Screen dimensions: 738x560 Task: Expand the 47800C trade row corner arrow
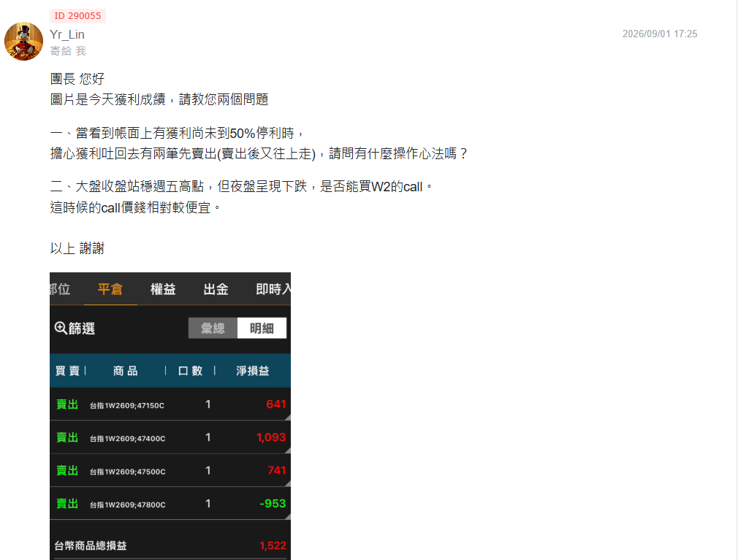287,516
